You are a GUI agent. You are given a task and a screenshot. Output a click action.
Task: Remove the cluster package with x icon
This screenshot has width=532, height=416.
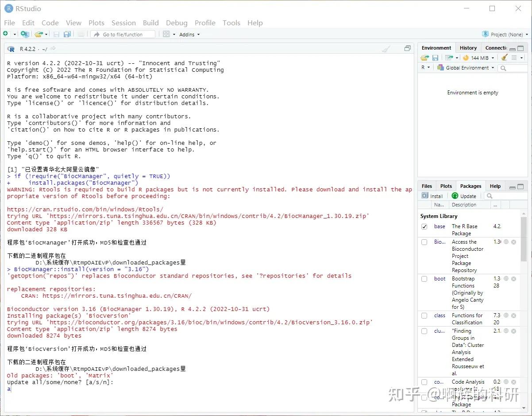pos(513,331)
